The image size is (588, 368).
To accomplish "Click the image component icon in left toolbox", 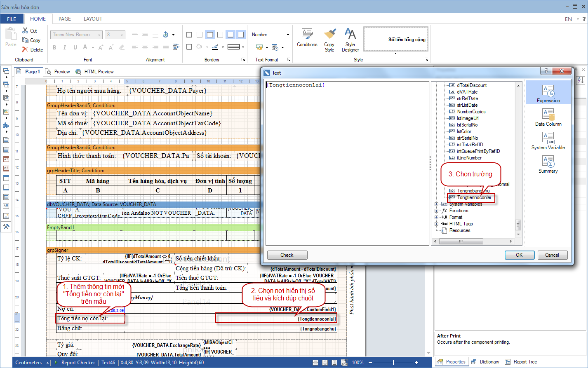I will (6, 111).
